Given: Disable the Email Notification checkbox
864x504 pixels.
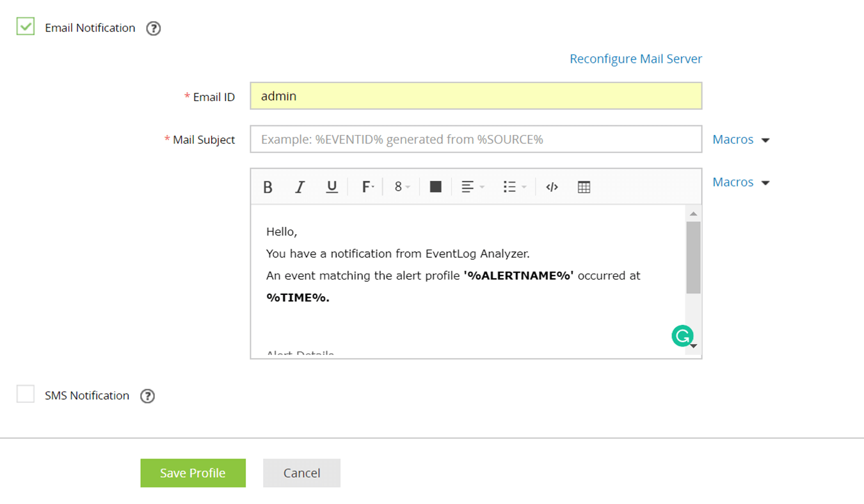Looking at the screenshot, I should 25,26.
